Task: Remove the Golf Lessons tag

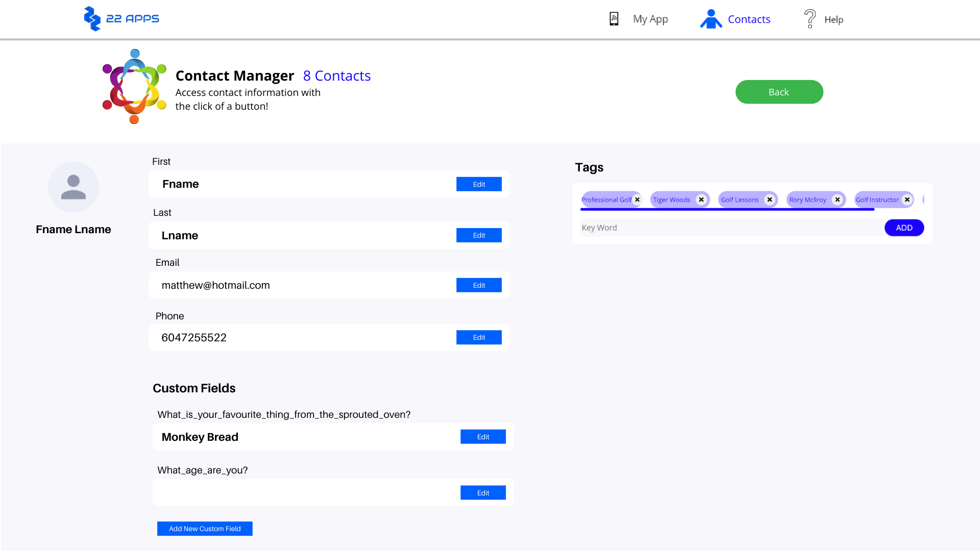Action: point(770,199)
